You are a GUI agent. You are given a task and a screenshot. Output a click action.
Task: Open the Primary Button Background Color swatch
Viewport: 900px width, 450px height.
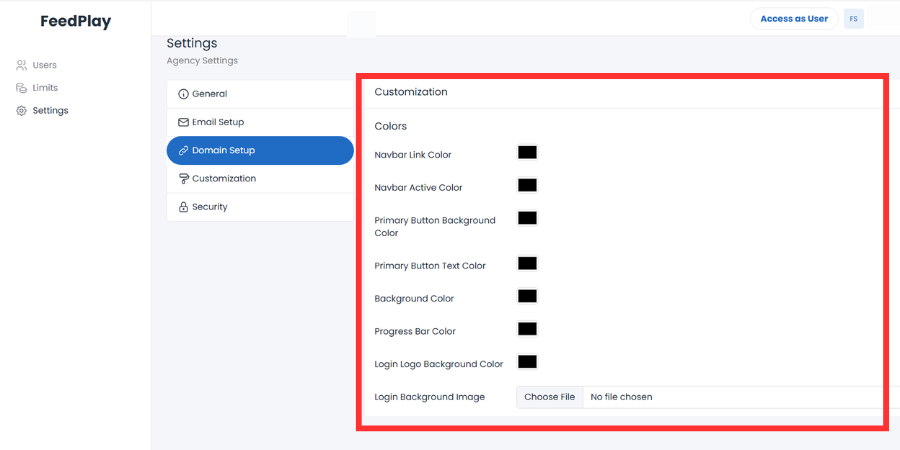[527, 218]
